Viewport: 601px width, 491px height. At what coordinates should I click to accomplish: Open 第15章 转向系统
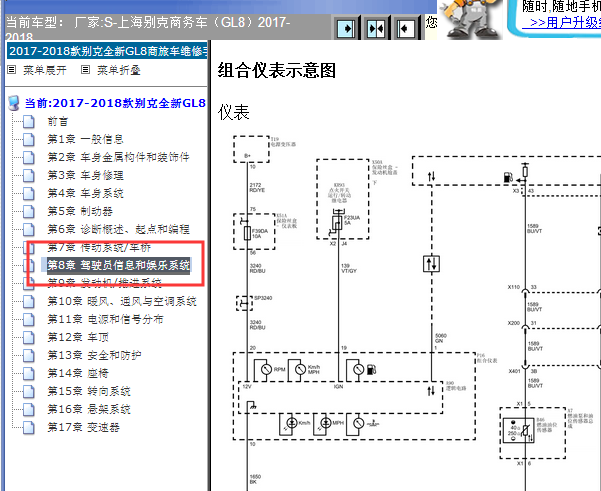coord(89,391)
